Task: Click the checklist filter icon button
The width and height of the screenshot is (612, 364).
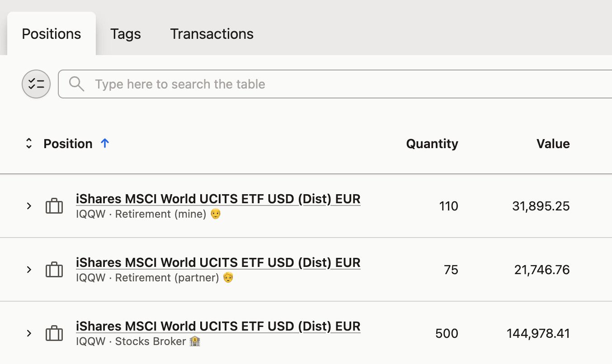Action: click(x=36, y=84)
